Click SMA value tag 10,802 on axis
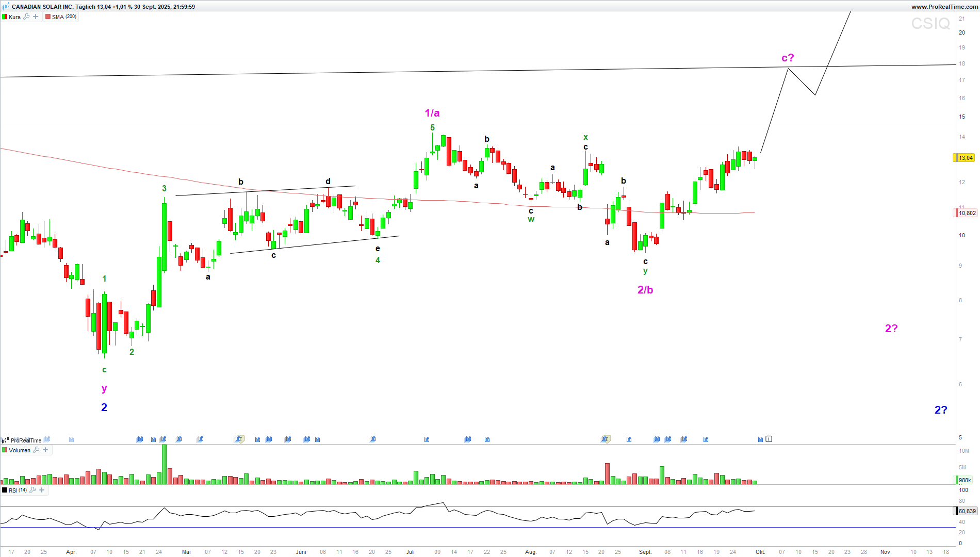 (967, 213)
